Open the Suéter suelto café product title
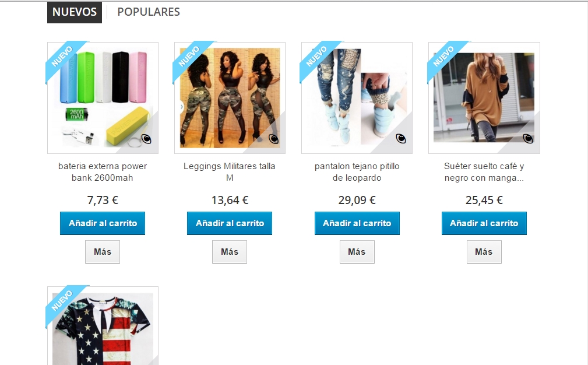Image resolution: width=588 pixels, height=365 pixels. (484, 172)
